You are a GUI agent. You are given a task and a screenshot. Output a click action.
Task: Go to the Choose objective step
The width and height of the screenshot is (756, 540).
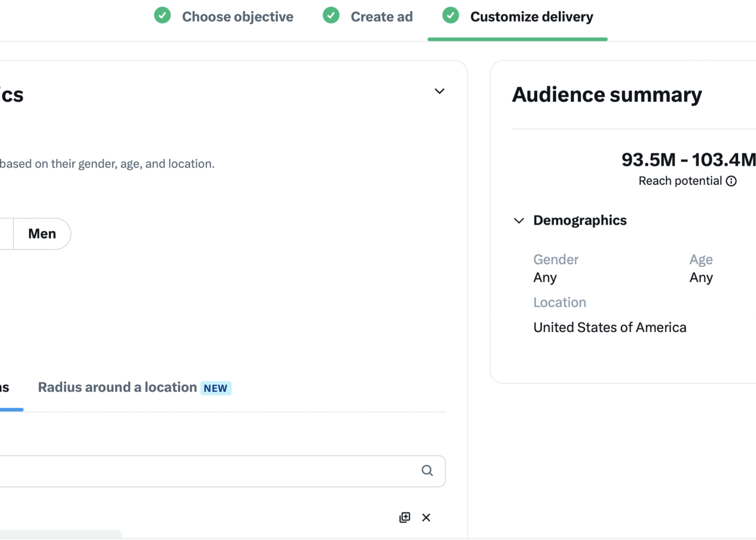click(237, 17)
